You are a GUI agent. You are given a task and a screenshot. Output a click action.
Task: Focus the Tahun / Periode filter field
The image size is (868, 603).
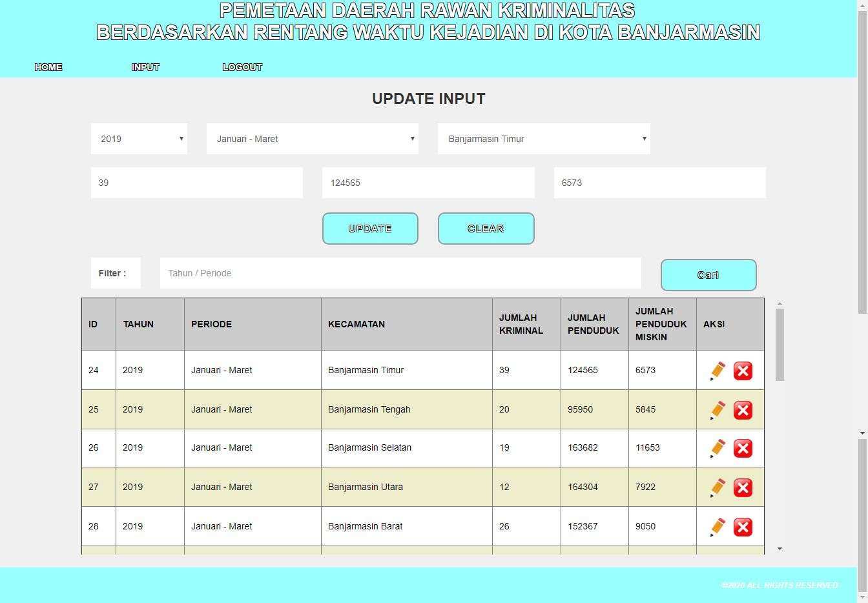coord(400,273)
